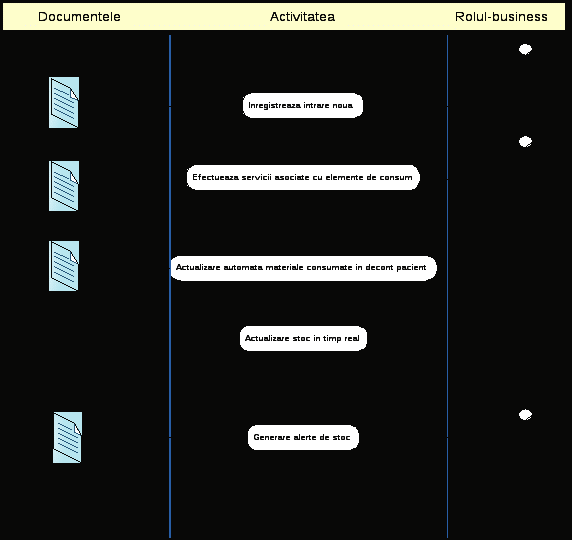Screen dimensions: 572x540
Task: Click the Rolul-business column header
Action: coord(501,16)
